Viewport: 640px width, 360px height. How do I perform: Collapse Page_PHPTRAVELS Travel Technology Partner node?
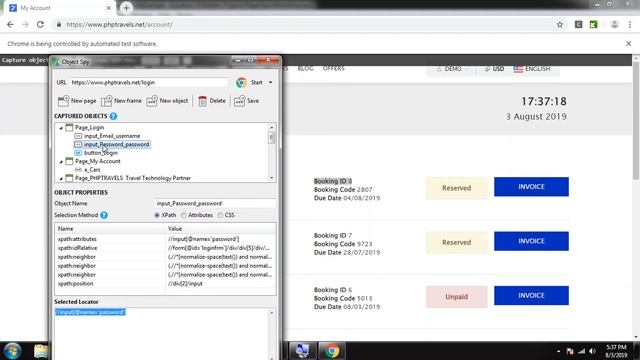[61, 178]
